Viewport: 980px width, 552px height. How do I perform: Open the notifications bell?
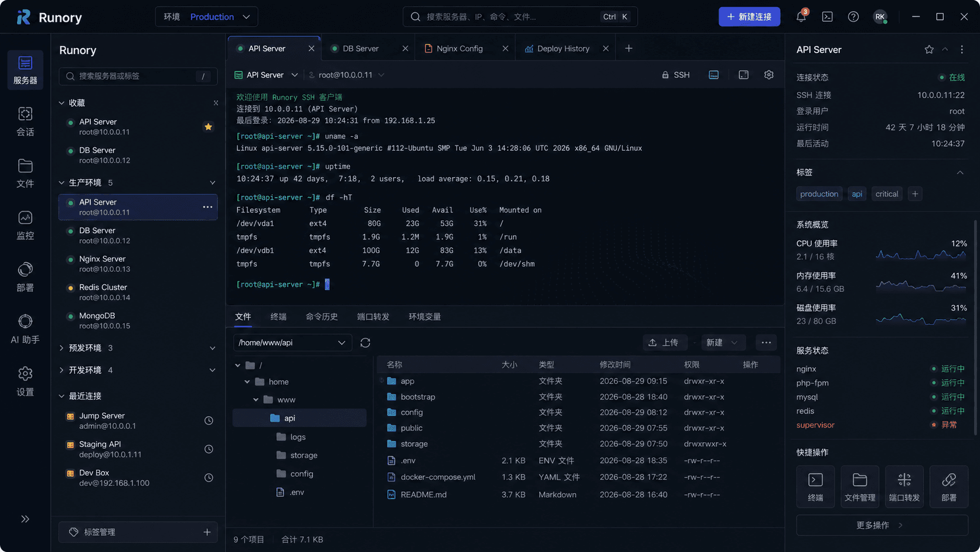click(801, 16)
